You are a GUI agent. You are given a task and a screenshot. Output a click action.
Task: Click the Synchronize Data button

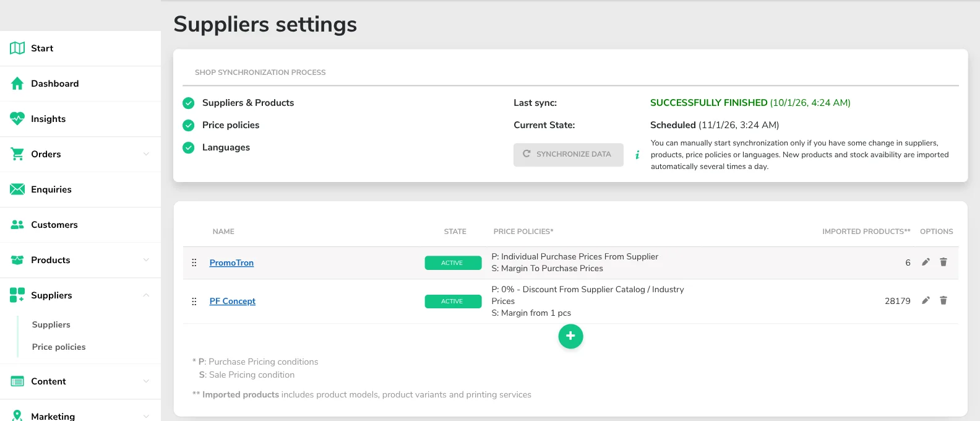tap(568, 155)
